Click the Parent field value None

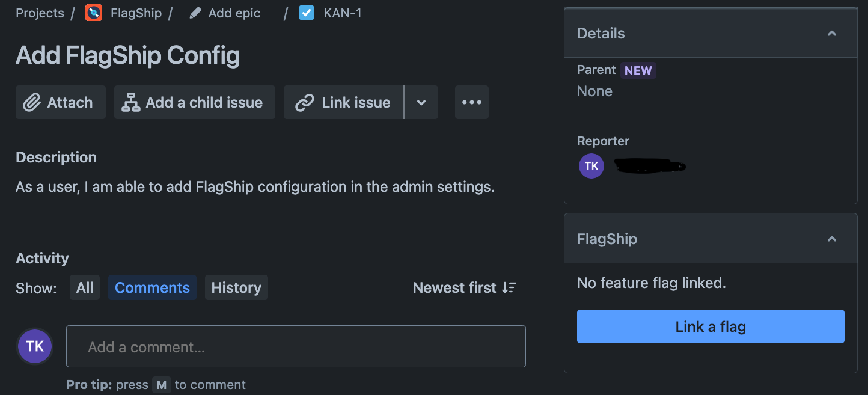point(594,91)
